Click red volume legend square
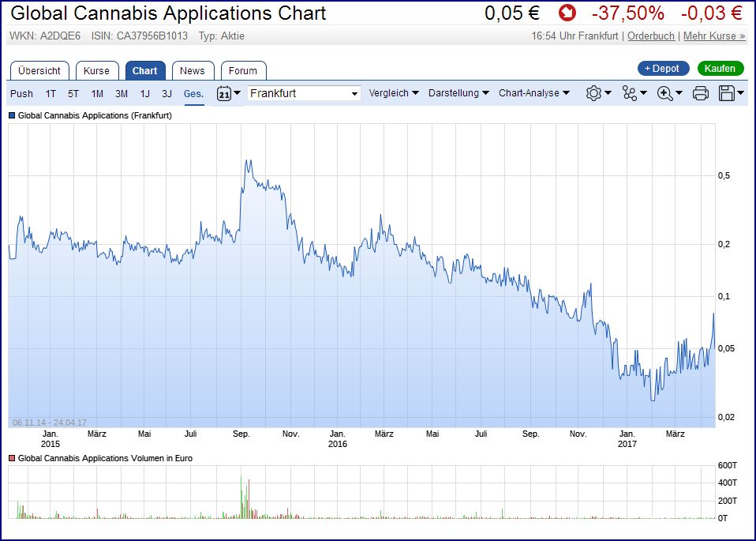The image size is (756, 541). [x=12, y=458]
